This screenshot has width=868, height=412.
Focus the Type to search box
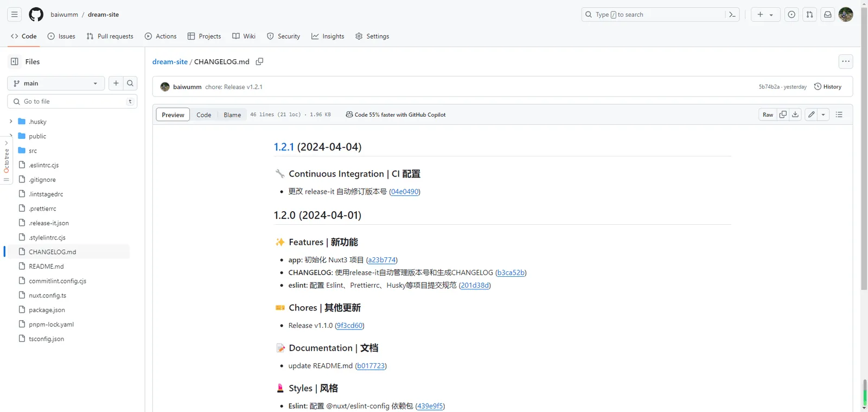tap(653, 15)
